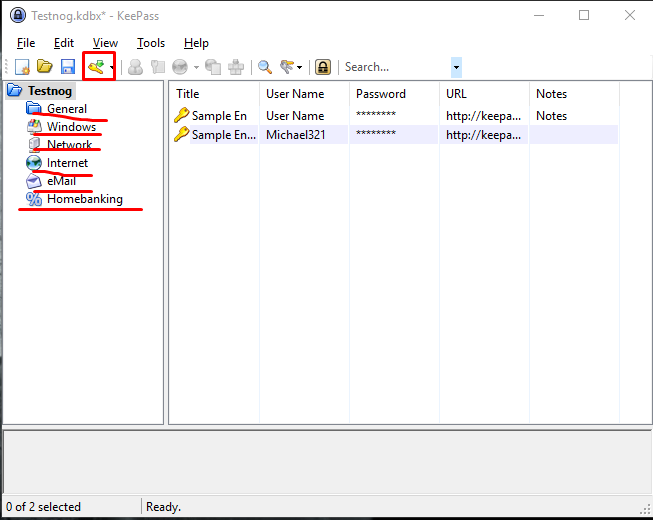Click the Internet globe group icon

34,163
